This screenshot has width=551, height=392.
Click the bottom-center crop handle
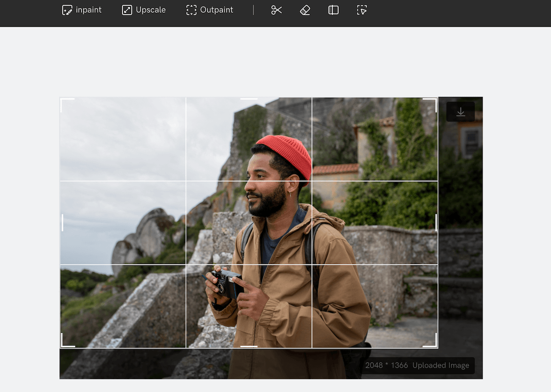249,347
